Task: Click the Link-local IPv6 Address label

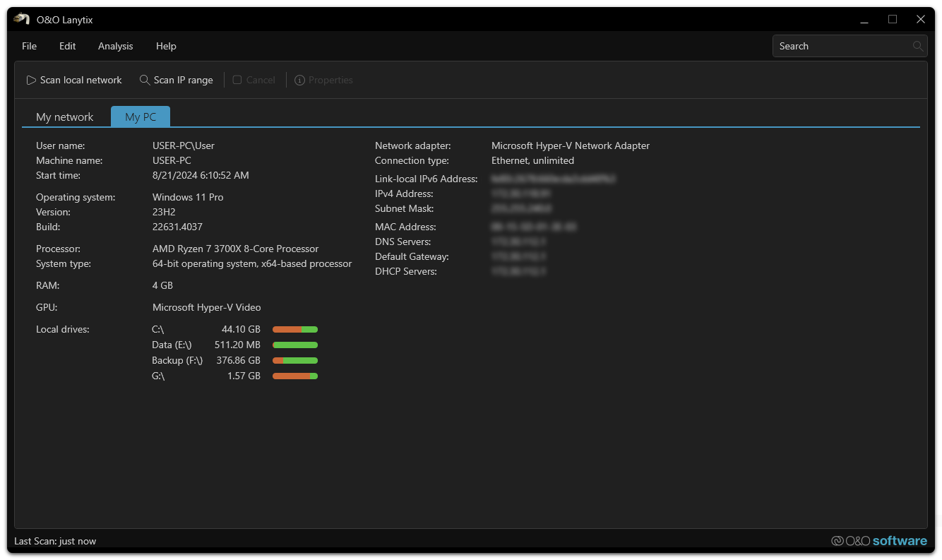Action: (427, 179)
